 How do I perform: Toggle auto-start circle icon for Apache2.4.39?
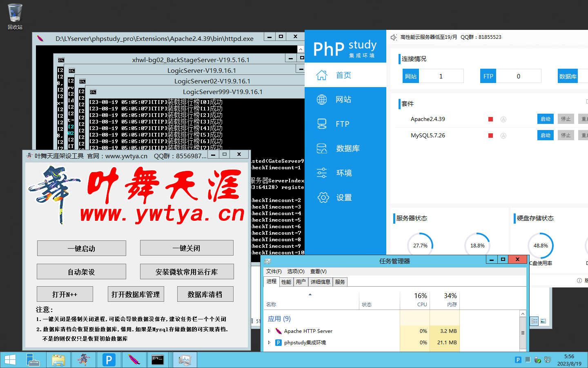503,119
